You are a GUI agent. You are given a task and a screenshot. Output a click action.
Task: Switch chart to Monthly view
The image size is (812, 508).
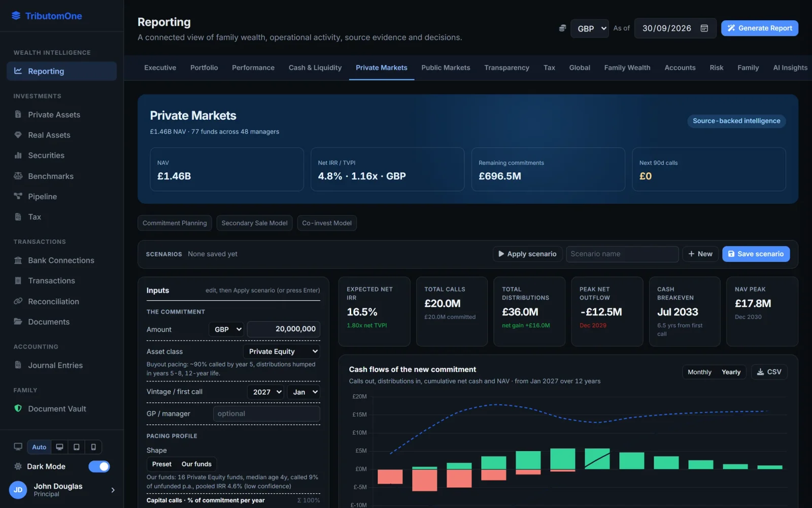tap(699, 372)
